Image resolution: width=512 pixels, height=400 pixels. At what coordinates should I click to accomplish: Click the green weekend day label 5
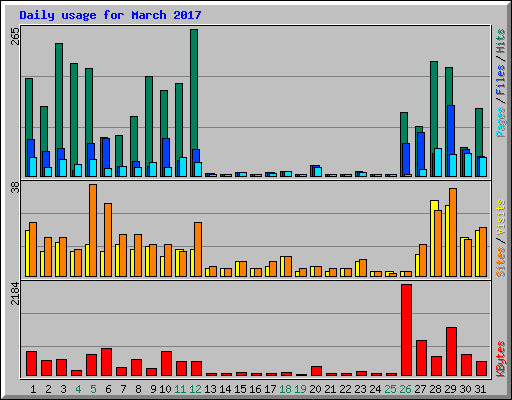point(93,389)
